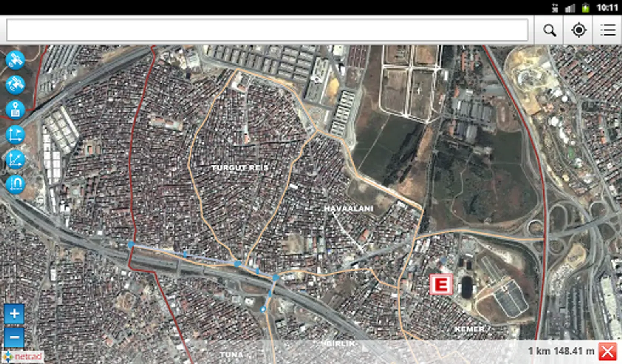The height and width of the screenshot is (364, 622).
Task: Tap the TUNA district label
Action: [232, 355]
